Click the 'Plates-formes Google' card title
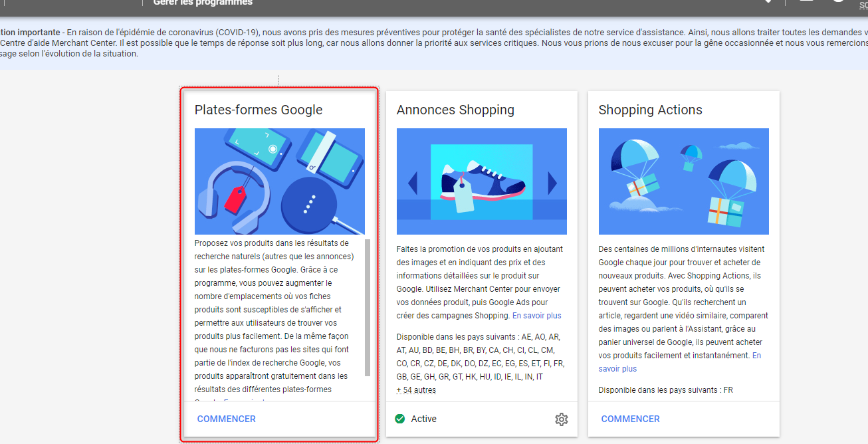This screenshot has height=444, width=868. coord(259,110)
